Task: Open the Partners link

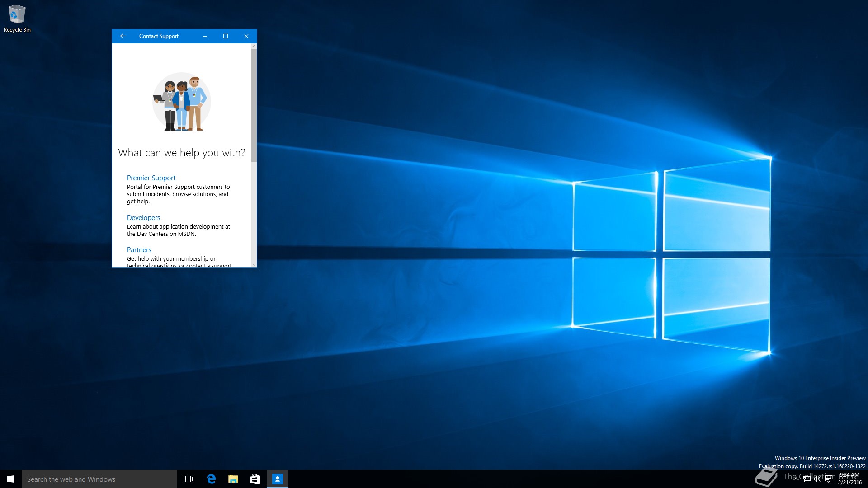Action: (139, 250)
